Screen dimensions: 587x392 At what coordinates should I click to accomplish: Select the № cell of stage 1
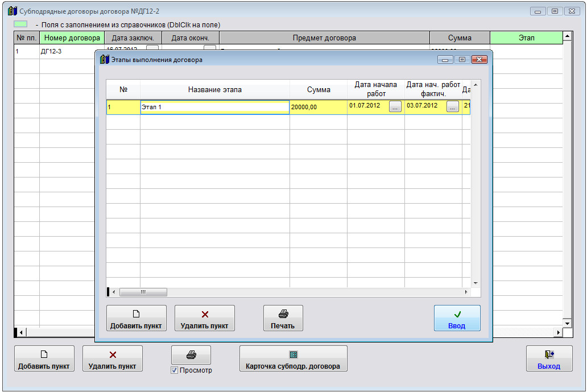[123, 107]
